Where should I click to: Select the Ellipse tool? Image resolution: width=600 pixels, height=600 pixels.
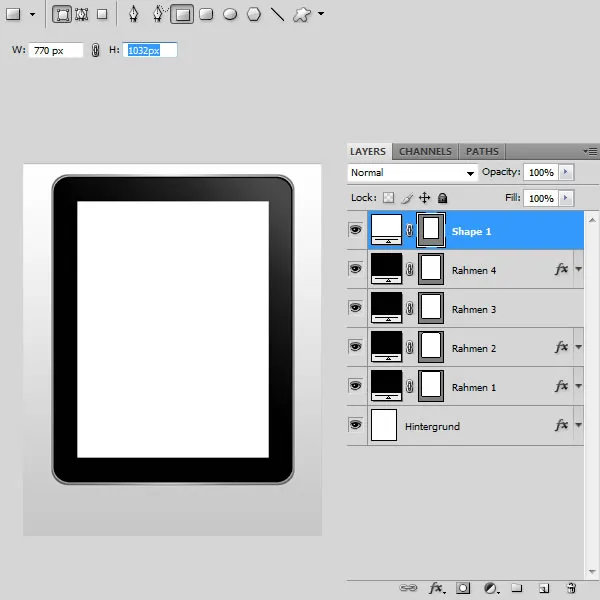[x=230, y=15]
